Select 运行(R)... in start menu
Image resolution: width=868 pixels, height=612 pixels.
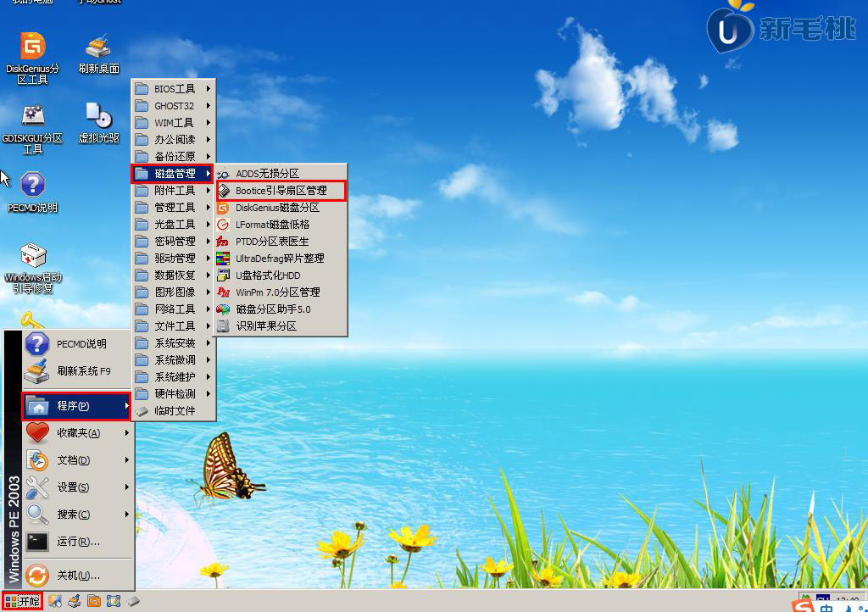(x=77, y=541)
